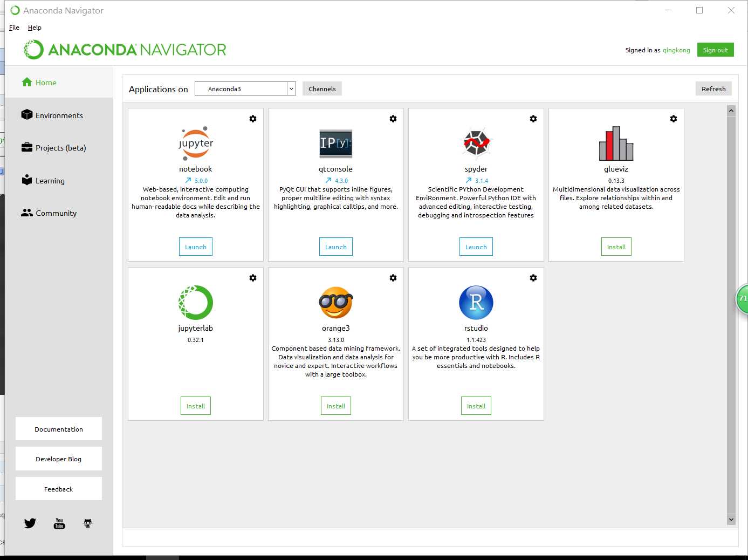Open settings gear on jupyterlab card
Screen dimensions: 748x560
(253, 278)
